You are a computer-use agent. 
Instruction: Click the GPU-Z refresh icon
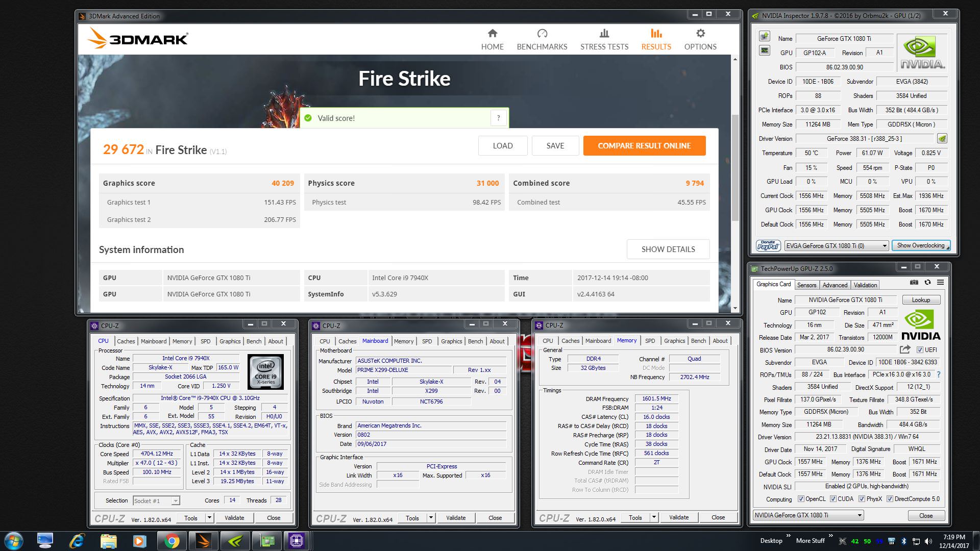click(927, 282)
